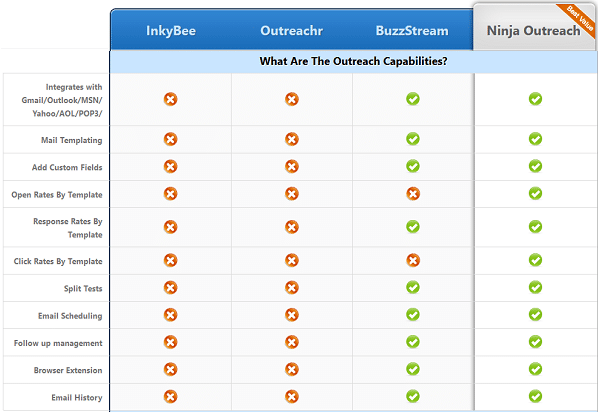Screen dimensions: 598x412
Task: Click BuzzStream's red X for Click Rates By Template
Action: (x=413, y=260)
